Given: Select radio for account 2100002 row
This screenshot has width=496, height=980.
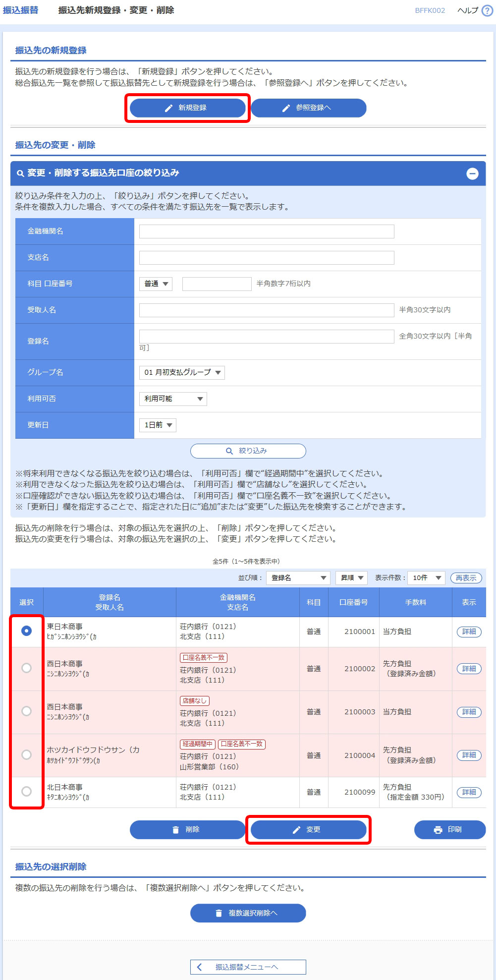Looking at the screenshot, I should pyautogui.click(x=27, y=668).
